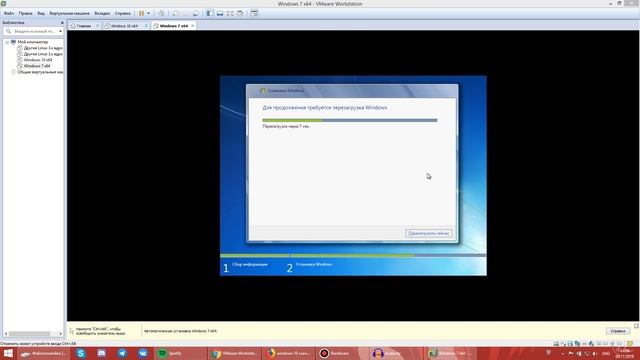This screenshot has width=640, height=360.
Task: Take a snapshot using toolbar snapshot icon
Action: coord(176,13)
